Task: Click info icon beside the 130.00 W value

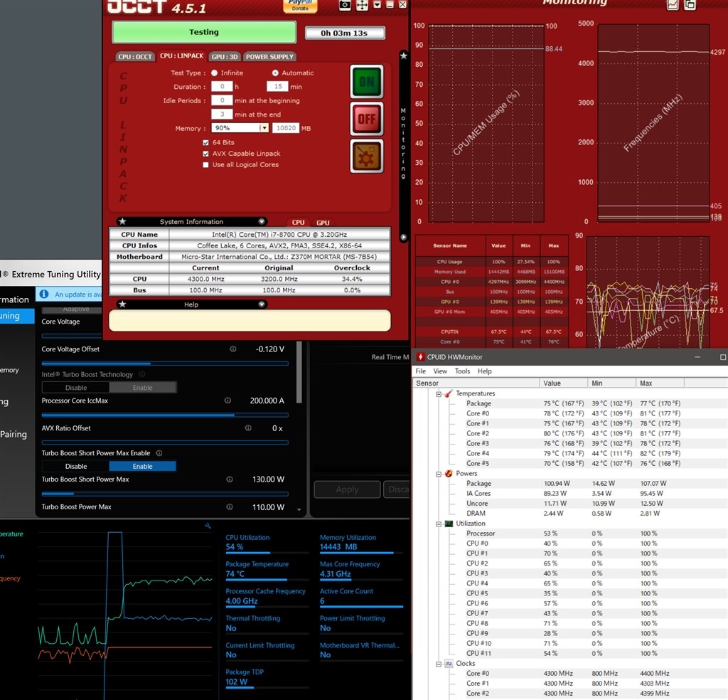Action: 230,479
